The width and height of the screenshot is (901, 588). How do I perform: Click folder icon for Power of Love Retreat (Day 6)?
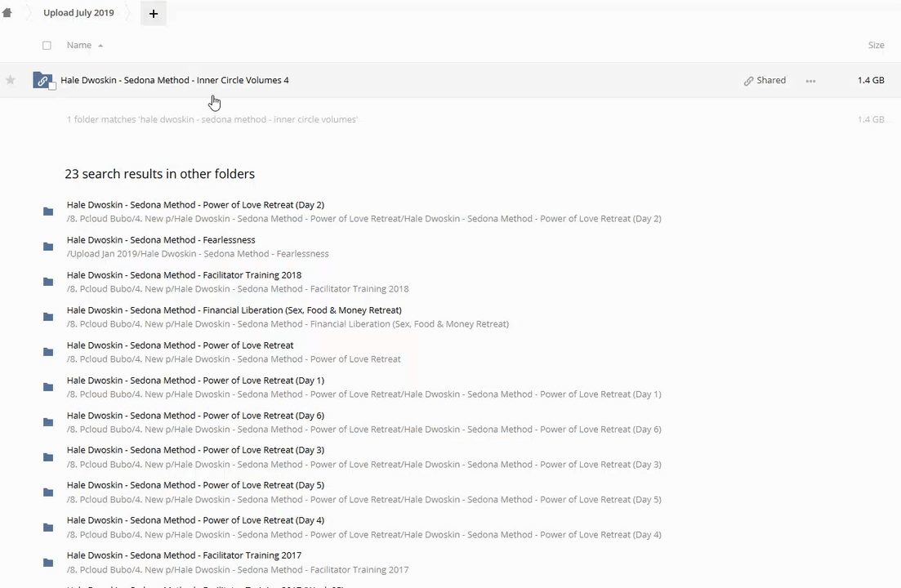(48, 422)
